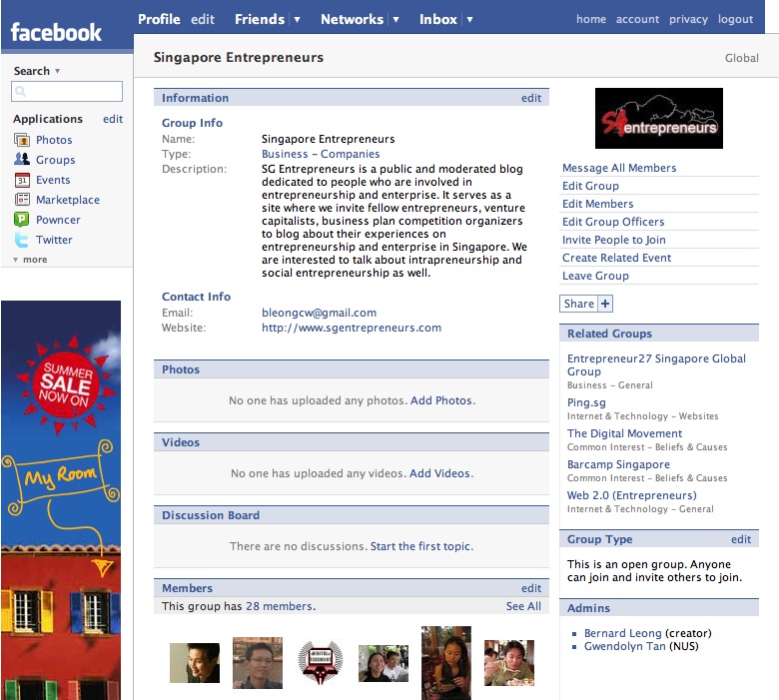Click Add Videos link
This screenshot has height=700, width=779.
440,473
